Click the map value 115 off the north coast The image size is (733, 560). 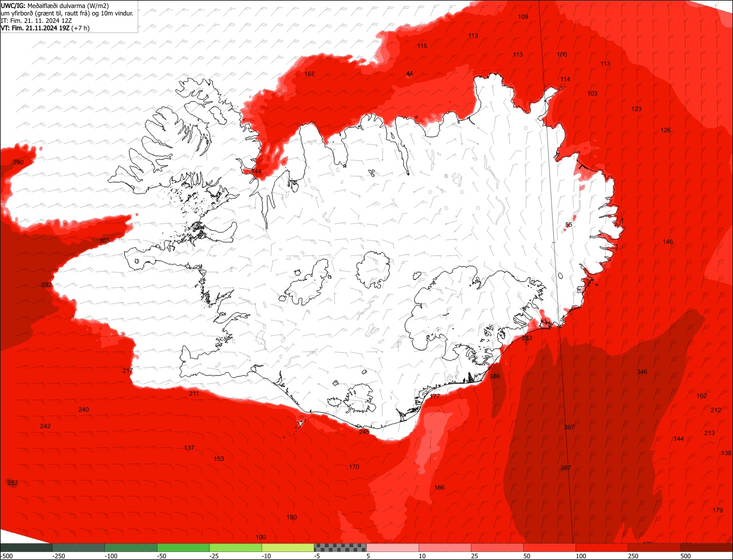[422, 46]
